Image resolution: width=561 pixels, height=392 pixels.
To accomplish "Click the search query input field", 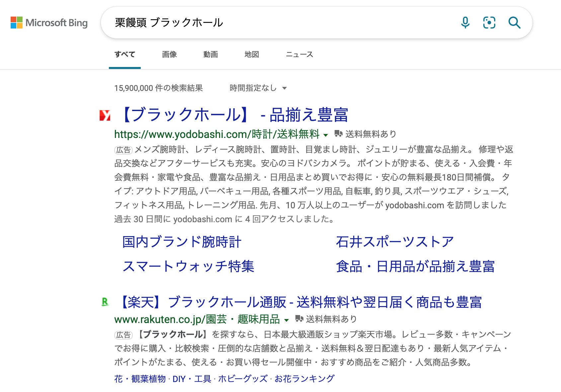I will pyautogui.click(x=282, y=23).
